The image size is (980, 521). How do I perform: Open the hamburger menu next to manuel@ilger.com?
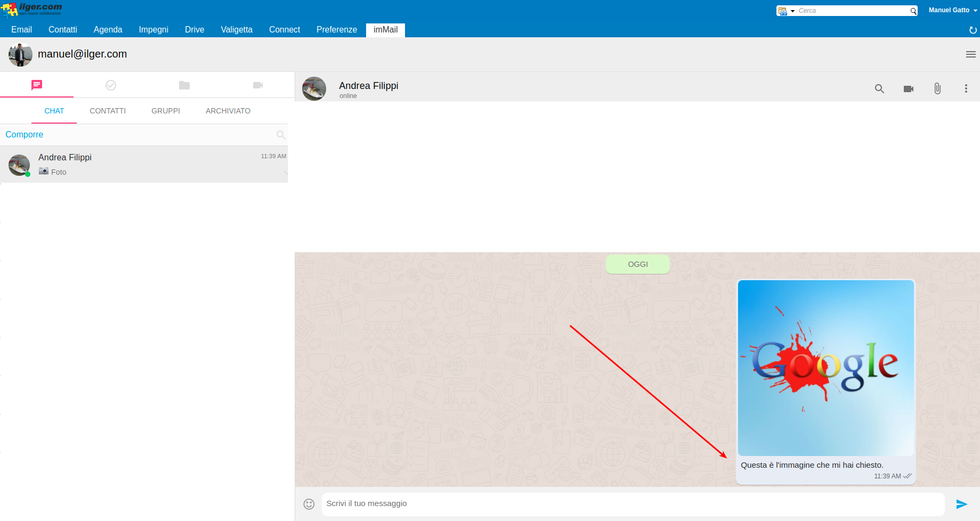[971, 54]
